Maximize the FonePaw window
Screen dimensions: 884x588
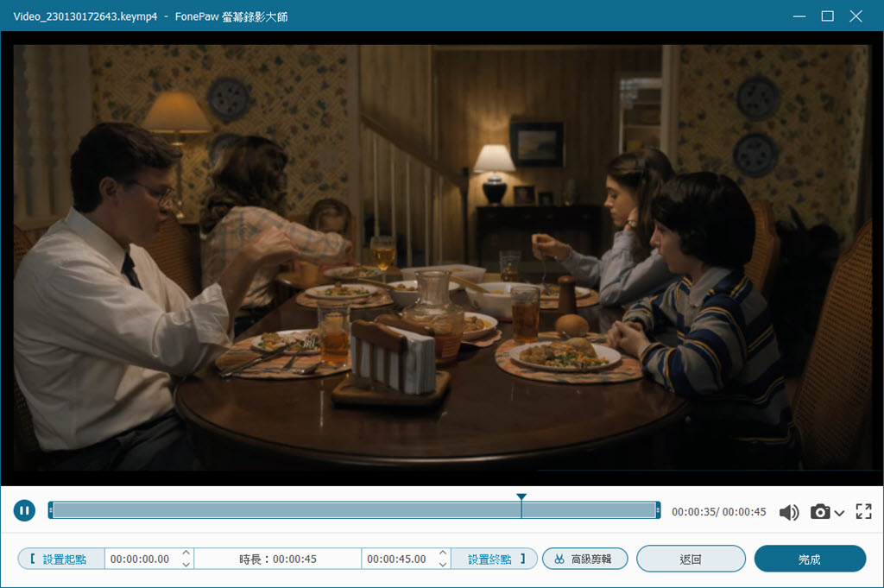(828, 16)
